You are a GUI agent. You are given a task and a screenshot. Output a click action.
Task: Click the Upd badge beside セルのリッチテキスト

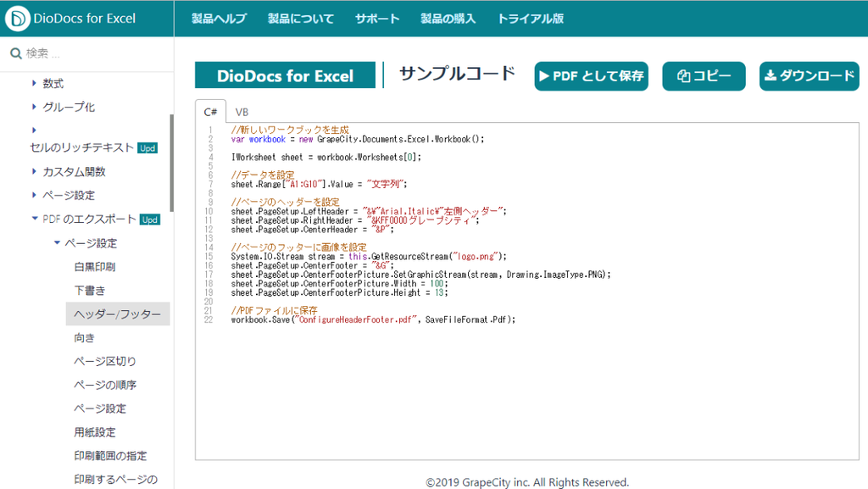point(147,148)
